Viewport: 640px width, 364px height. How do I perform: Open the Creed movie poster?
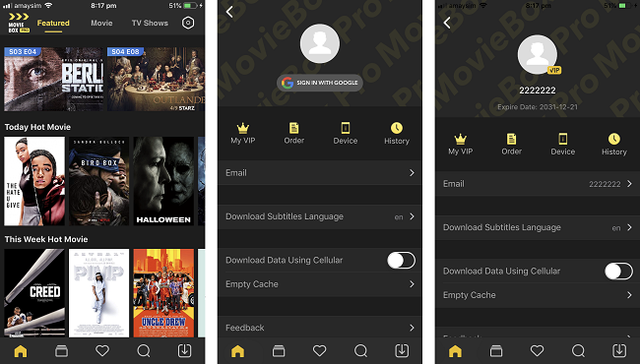(34, 292)
